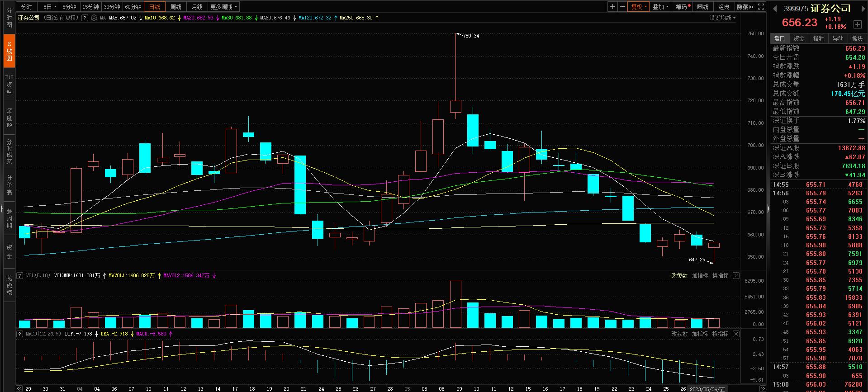Open the 复权 dropdown

click(x=639, y=7)
